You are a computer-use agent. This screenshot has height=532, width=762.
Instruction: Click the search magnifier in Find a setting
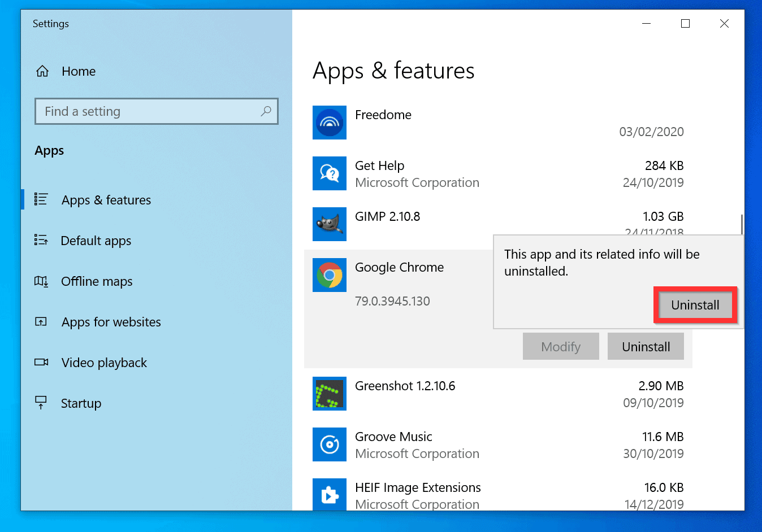point(266,111)
